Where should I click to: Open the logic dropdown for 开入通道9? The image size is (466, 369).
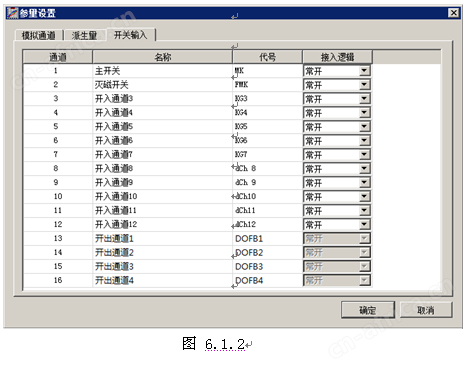click(364, 183)
